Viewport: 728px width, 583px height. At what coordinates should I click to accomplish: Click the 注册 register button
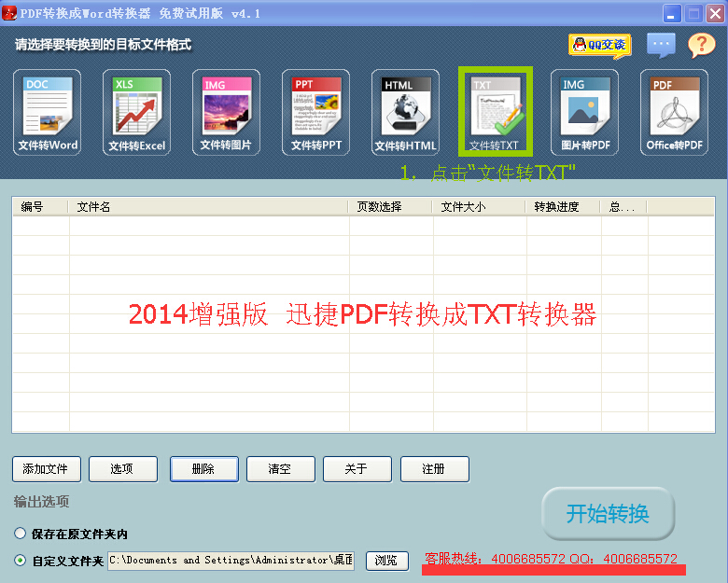tap(435, 469)
